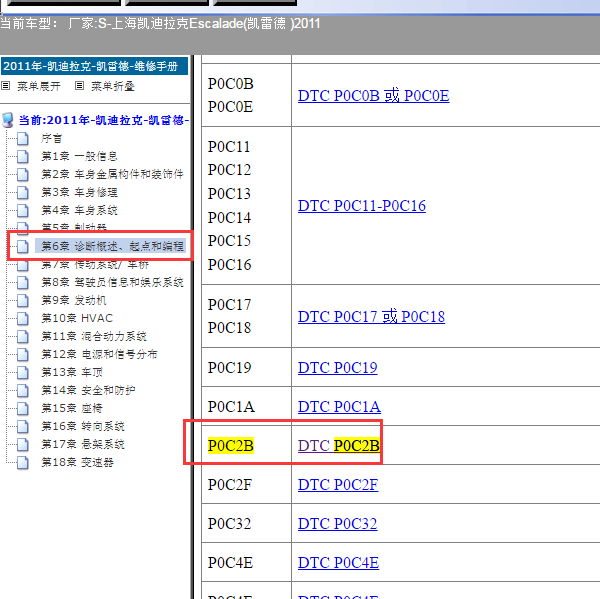Open the 序言 chapter
Viewport: 600px width, 599px height.
pyautogui.click(x=52, y=139)
